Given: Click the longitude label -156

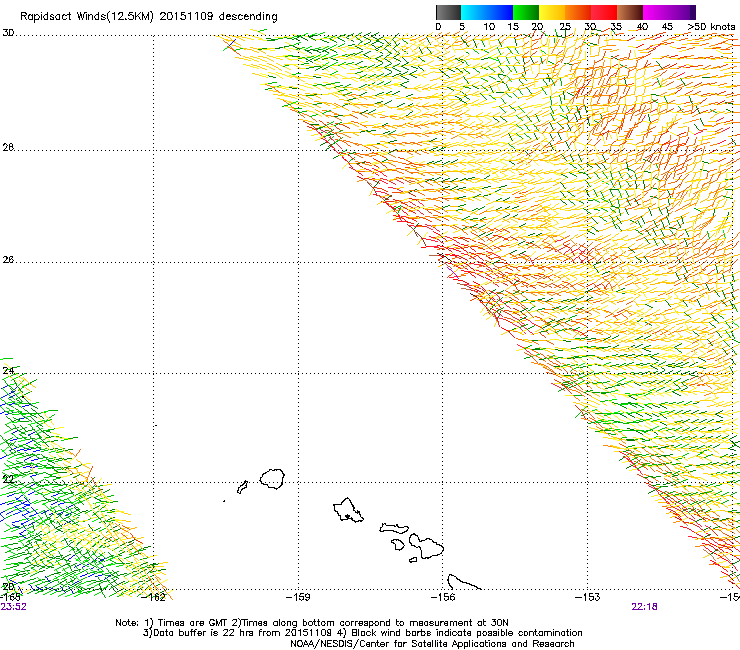Looking at the screenshot, I should point(443,597).
